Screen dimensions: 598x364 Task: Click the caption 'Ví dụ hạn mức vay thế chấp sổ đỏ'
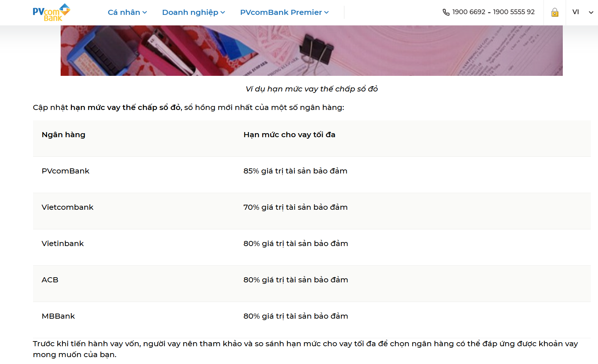(312, 89)
